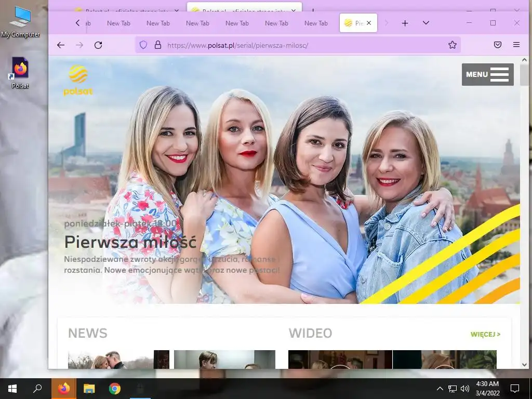
Task: Open the notification center icon
Action: click(x=515, y=389)
